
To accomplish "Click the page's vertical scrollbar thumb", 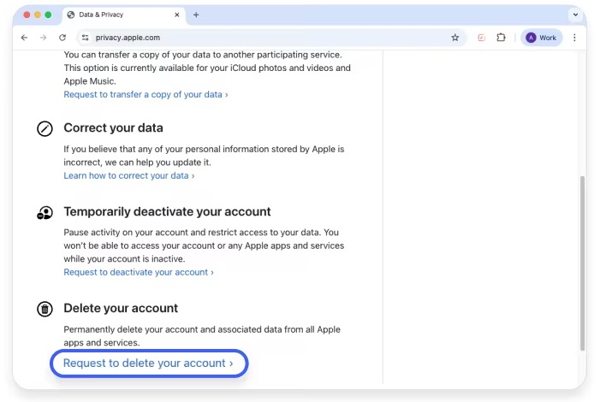I will coord(582,263).
